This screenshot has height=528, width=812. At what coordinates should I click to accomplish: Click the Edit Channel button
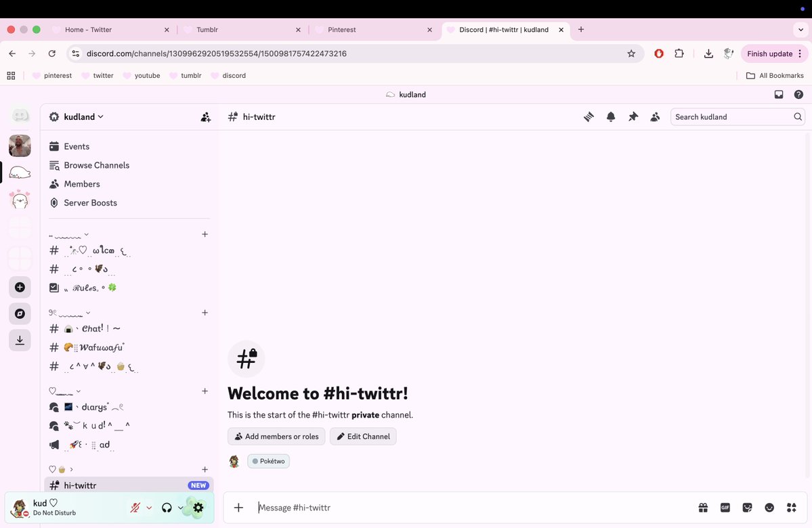pyautogui.click(x=363, y=437)
